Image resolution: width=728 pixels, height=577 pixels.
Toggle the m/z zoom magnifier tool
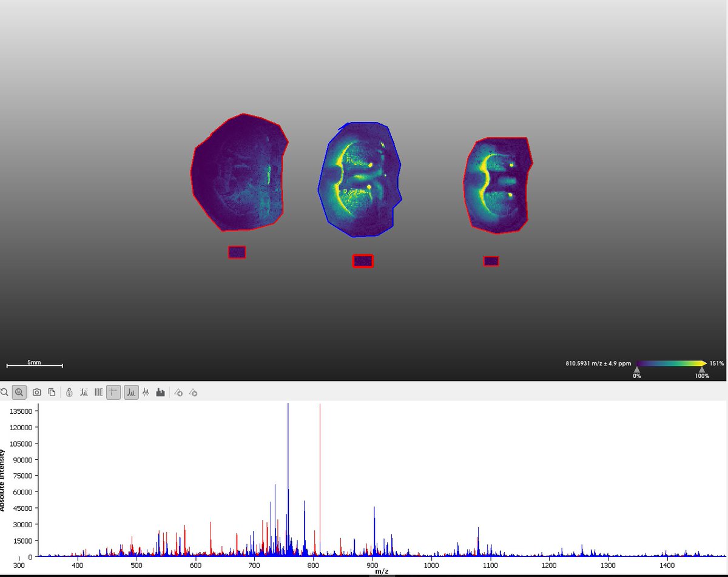pos(19,393)
